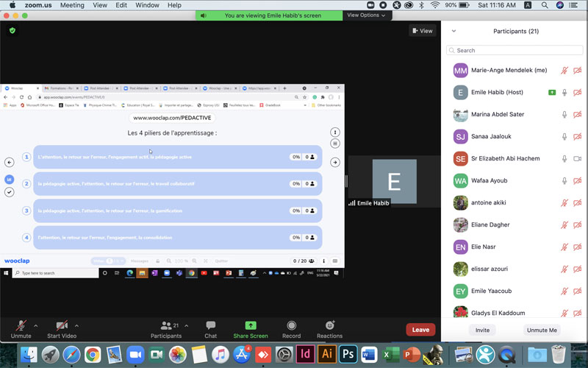Click the wooclap logo
Viewport: 588px width, 368px height.
17,261
